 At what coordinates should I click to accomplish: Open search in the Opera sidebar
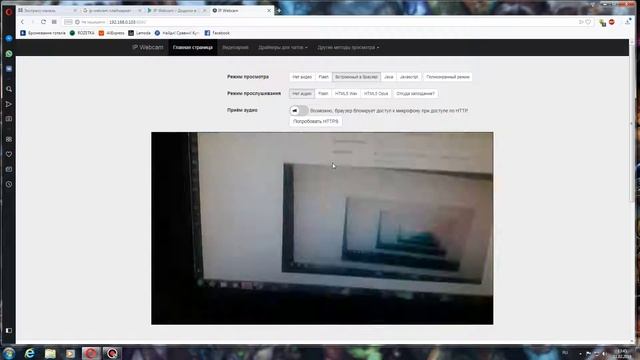click(x=9, y=89)
